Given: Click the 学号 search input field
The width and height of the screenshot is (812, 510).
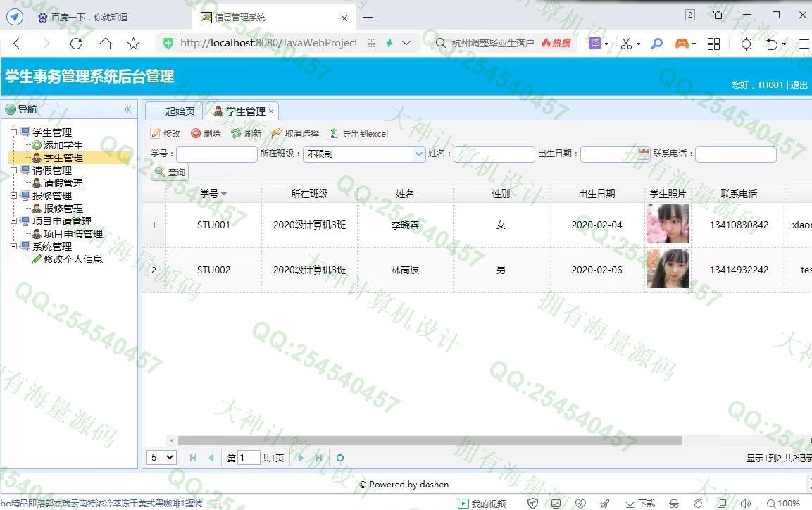Looking at the screenshot, I should click(x=216, y=154).
